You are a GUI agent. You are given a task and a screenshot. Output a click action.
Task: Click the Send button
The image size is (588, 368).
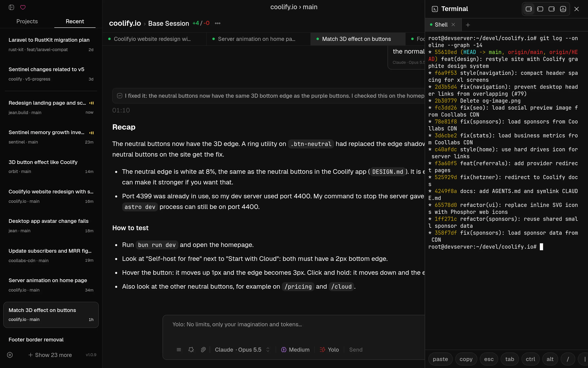pos(356,350)
